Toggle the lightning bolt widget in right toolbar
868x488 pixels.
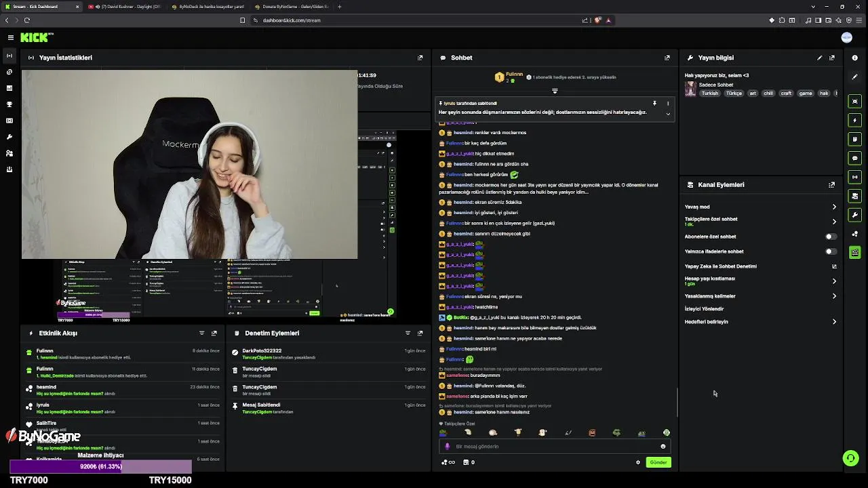pyautogui.click(x=855, y=120)
